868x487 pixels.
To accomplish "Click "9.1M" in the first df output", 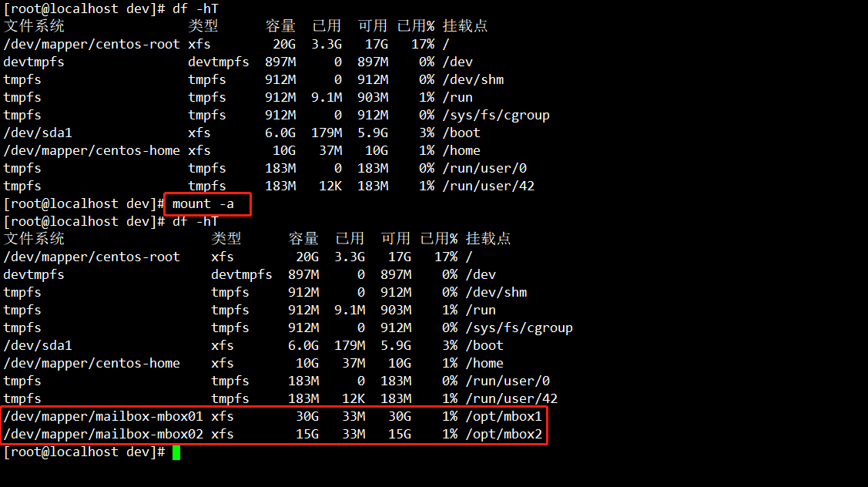I will 326,98.
